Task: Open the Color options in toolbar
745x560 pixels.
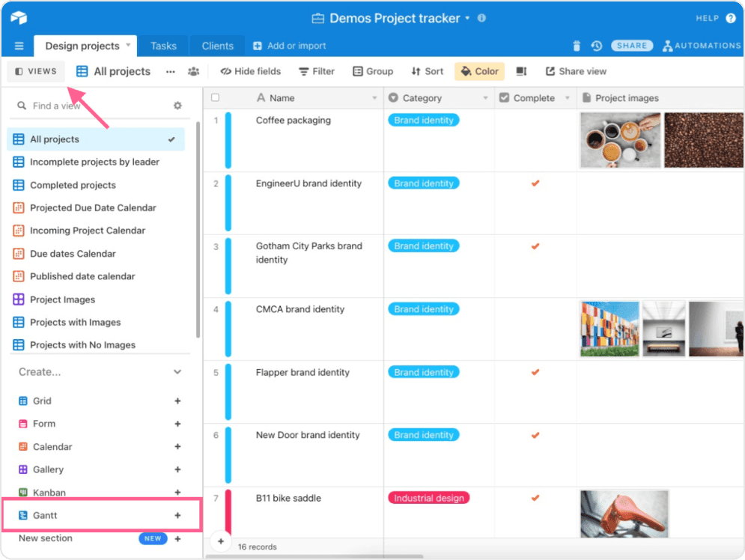Action: coord(479,72)
